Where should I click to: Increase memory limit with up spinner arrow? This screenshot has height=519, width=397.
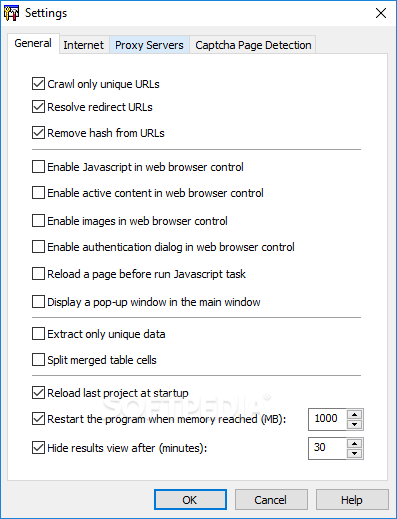tap(354, 414)
